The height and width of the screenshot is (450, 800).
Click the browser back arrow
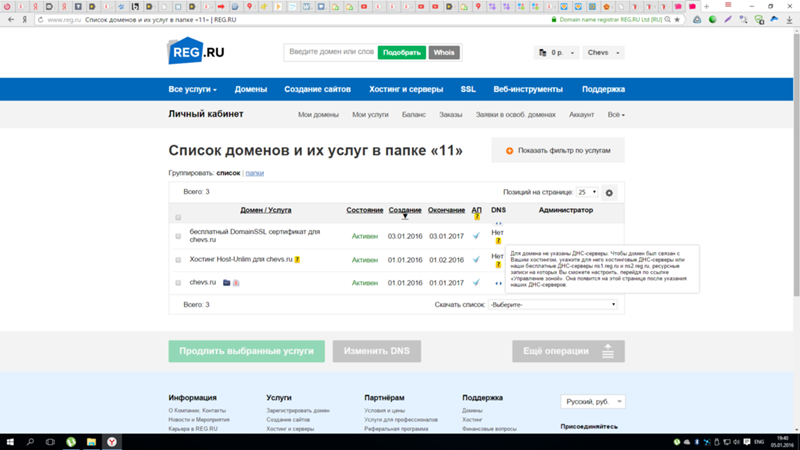(x=11, y=19)
